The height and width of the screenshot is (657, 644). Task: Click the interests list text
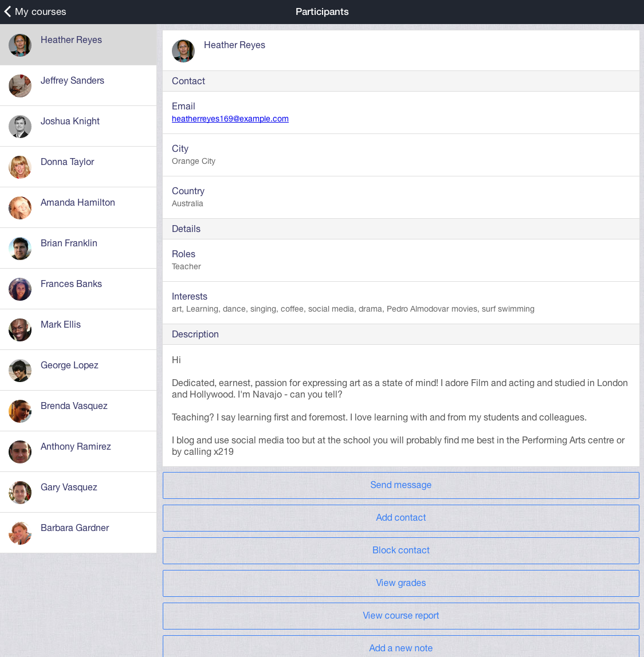click(353, 309)
